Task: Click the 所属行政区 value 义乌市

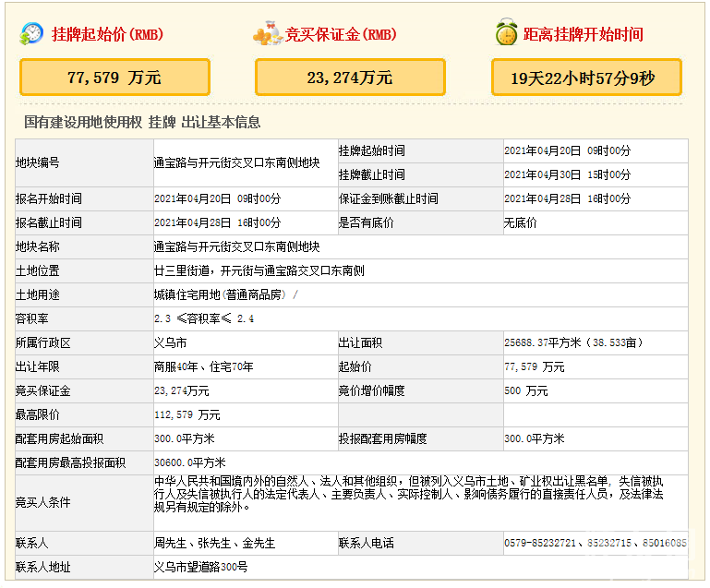Action: pyautogui.click(x=170, y=342)
